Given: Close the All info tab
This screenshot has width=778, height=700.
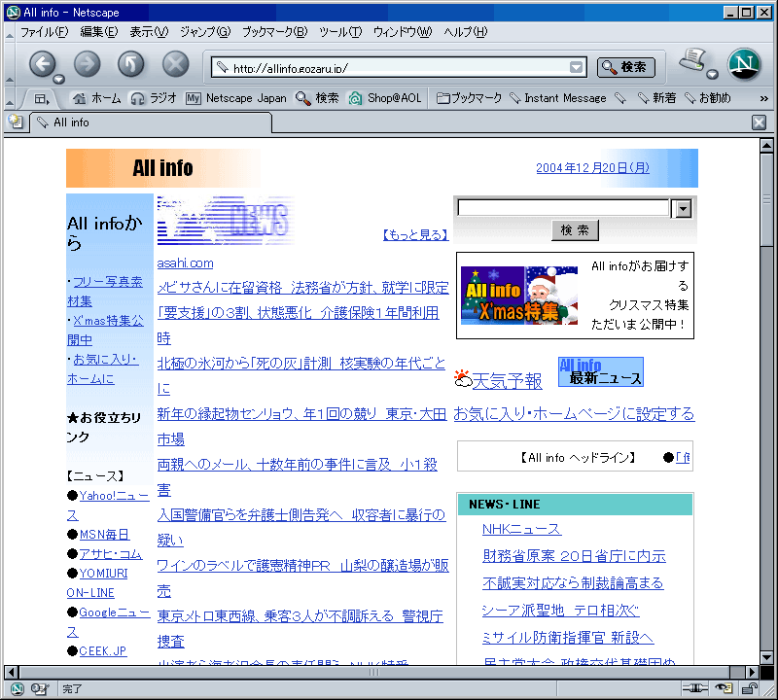Looking at the screenshot, I should click(x=759, y=122).
